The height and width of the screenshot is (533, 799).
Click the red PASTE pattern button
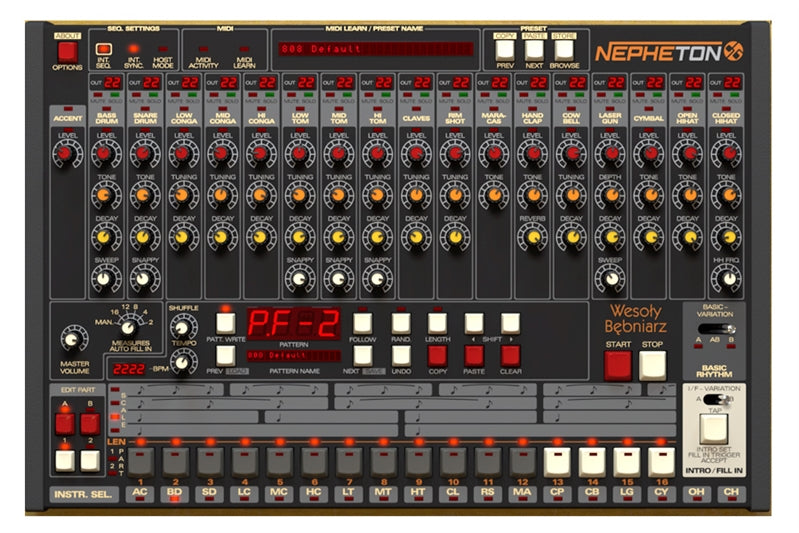pyautogui.click(x=474, y=354)
